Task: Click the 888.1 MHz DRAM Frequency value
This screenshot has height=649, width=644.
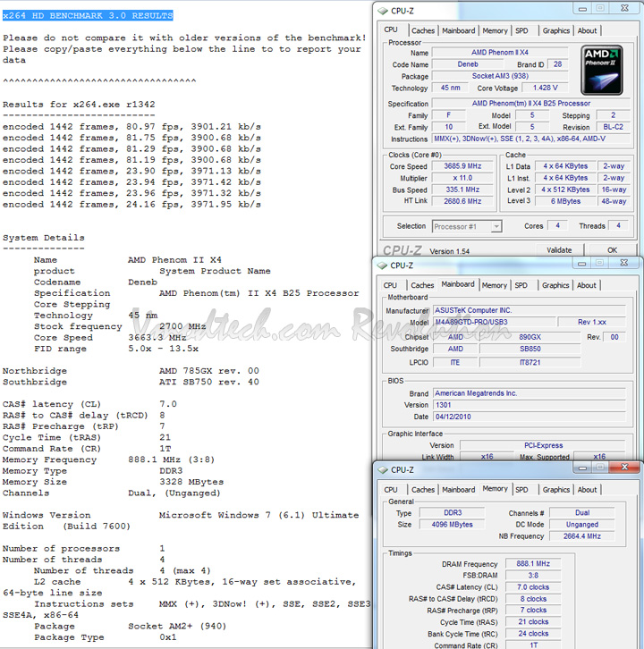Action: point(533,564)
